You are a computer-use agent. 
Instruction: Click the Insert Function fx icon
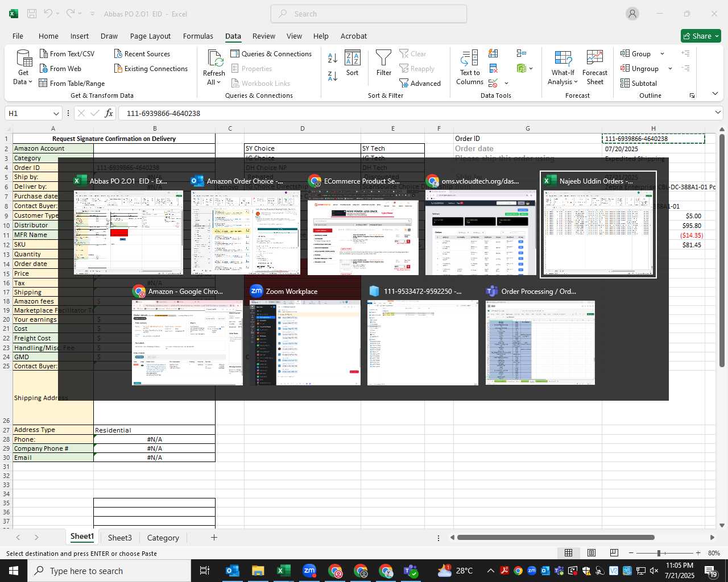(x=109, y=113)
